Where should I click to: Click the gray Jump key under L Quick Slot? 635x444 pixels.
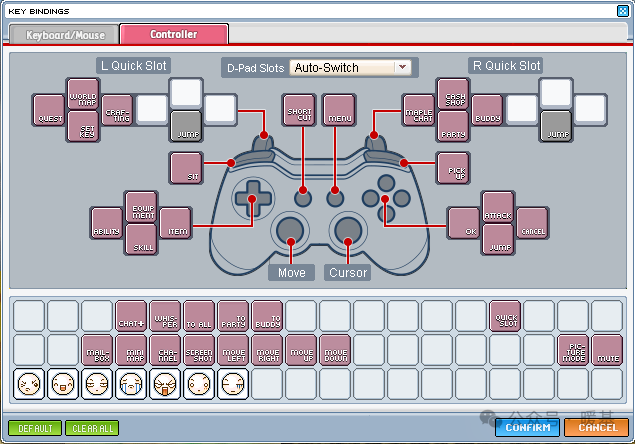click(186, 126)
